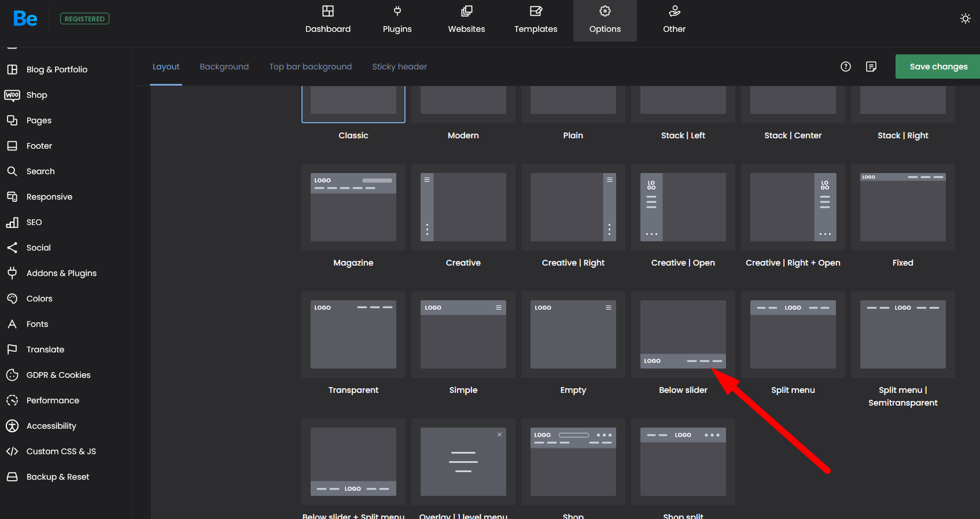Select Below slider + Split menu thumbnail
The width and height of the screenshot is (980, 519).
pos(353,462)
